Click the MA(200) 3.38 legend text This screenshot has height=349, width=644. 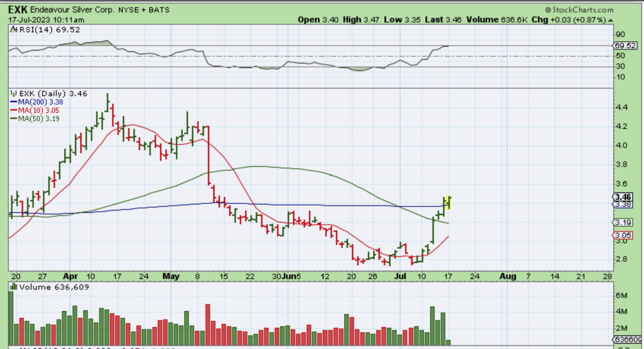click(41, 102)
